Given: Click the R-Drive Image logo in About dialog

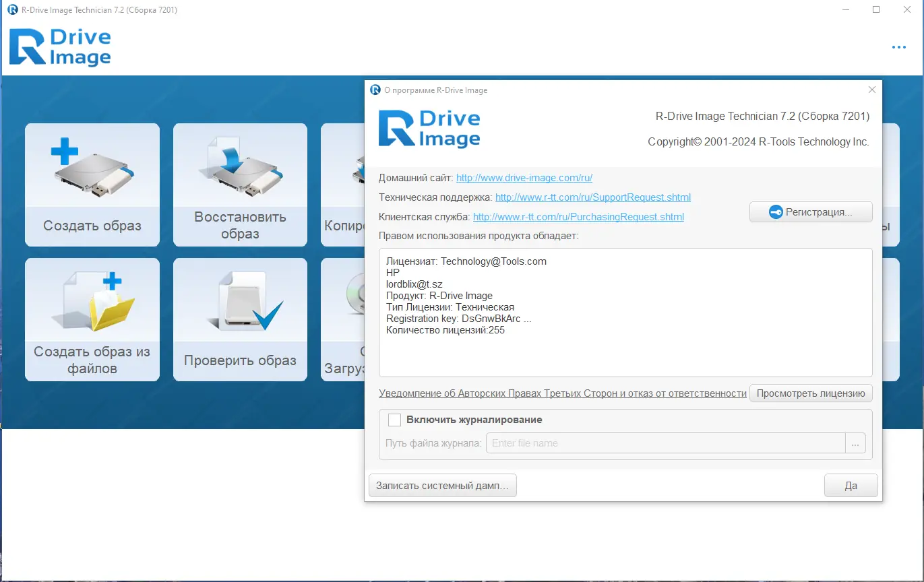Looking at the screenshot, I should pyautogui.click(x=429, y=129).
